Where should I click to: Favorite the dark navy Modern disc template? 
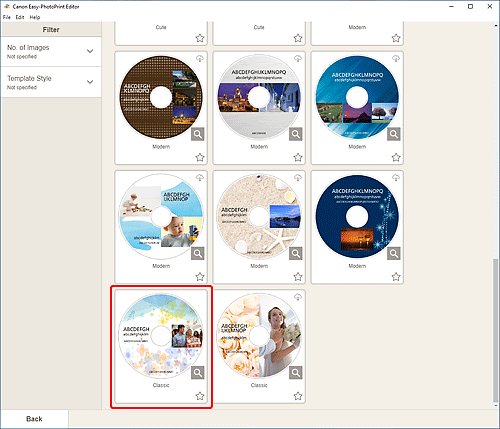pyautogui.click(x=396, y=276)
